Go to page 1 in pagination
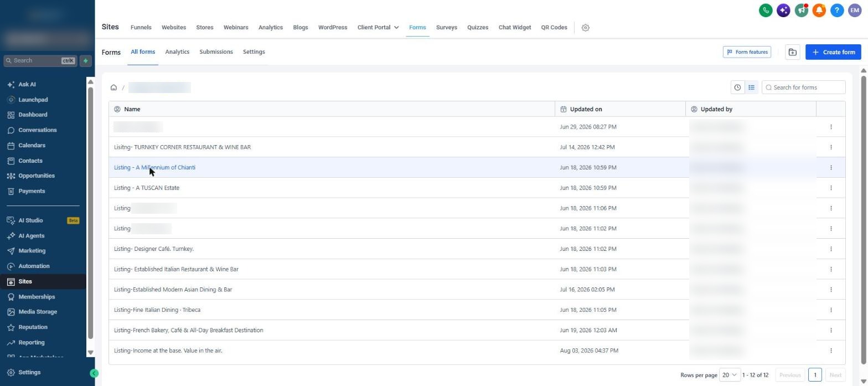Image resolution: width=868 pixels, height=386 pixels. point(815,375)
